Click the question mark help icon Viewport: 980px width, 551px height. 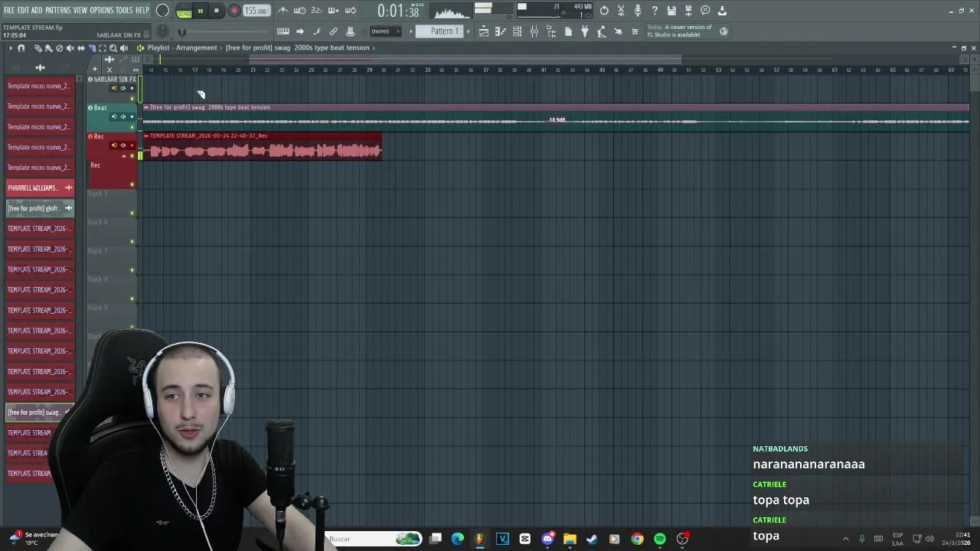[x=655, y=11]
